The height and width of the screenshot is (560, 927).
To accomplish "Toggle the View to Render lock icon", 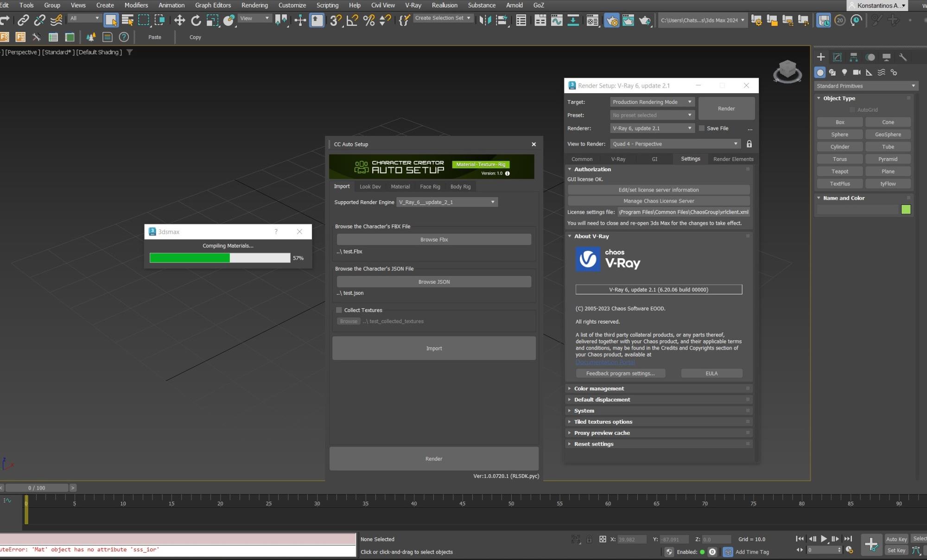I will point(749,144).
